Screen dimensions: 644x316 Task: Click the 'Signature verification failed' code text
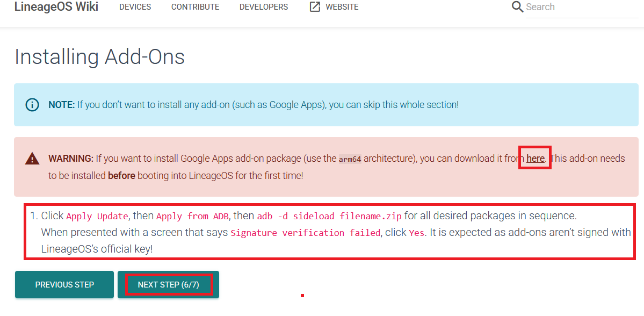(306, 233)
